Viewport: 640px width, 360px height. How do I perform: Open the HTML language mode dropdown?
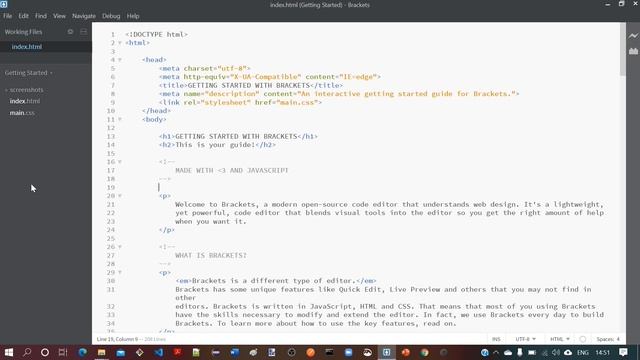tap(560, 339)
